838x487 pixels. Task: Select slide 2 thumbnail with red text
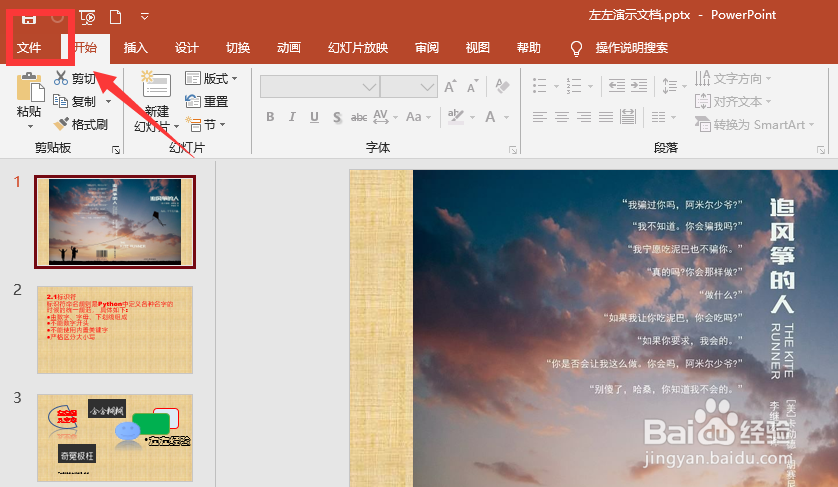click(115, 330)
